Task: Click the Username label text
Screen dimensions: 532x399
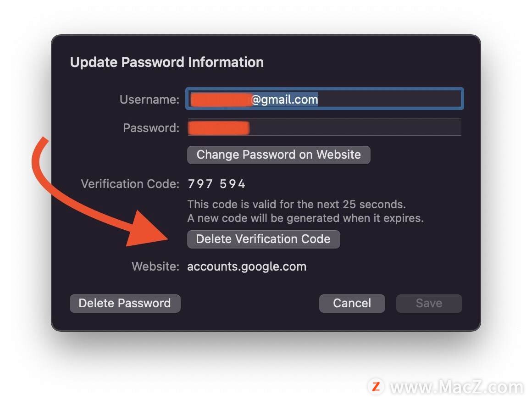Action: click(x=150, y=100)
